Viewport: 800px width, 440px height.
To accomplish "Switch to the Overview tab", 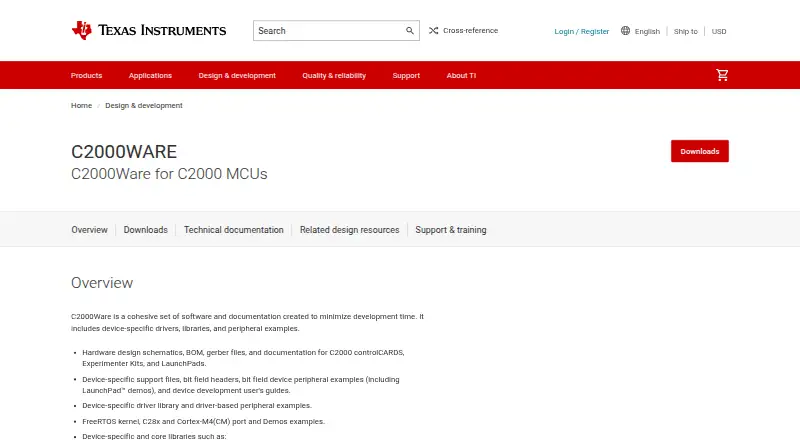I will coord(89,230).
